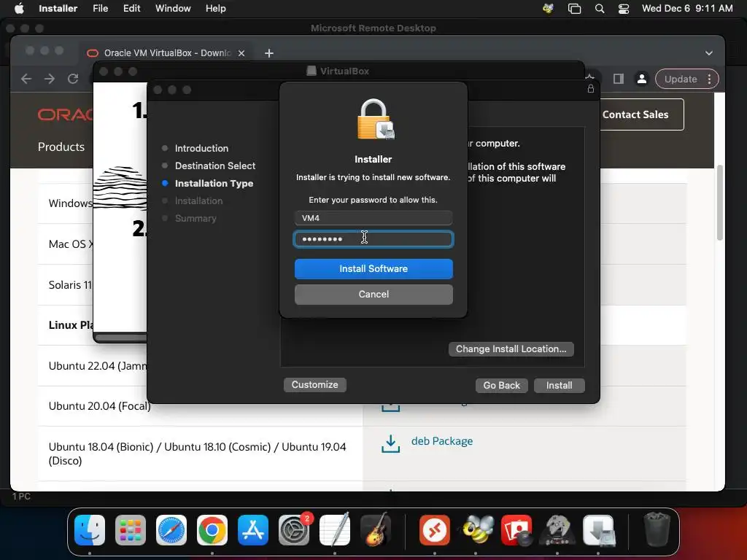Cancel the password prompt
Screen dimensions: 747x560
point(373,295)
